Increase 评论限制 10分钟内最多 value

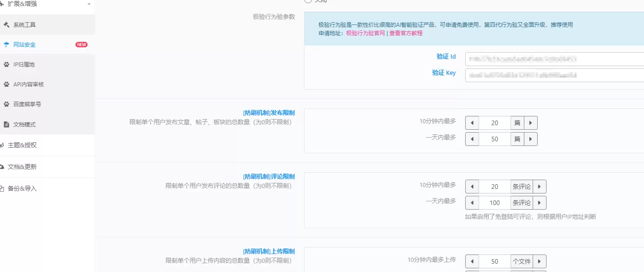pos(539,187)
